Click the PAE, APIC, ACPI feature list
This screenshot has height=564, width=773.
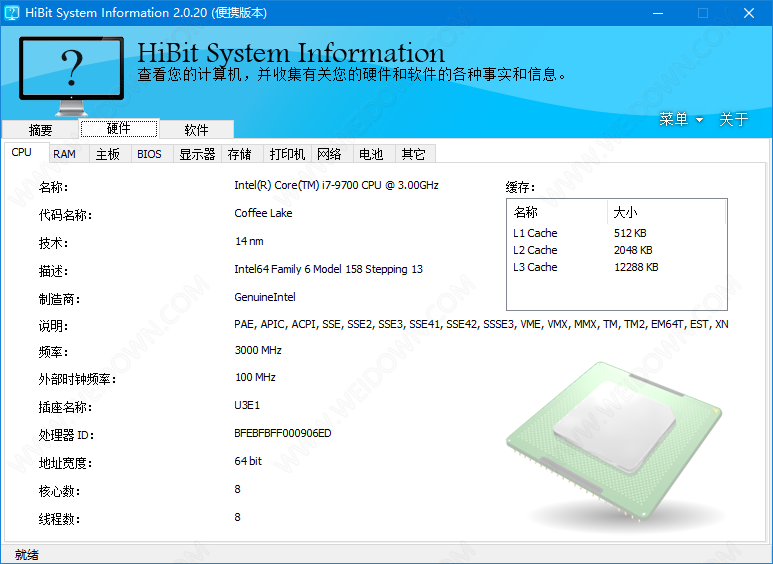pyautogui.click(x=481, y=324)
